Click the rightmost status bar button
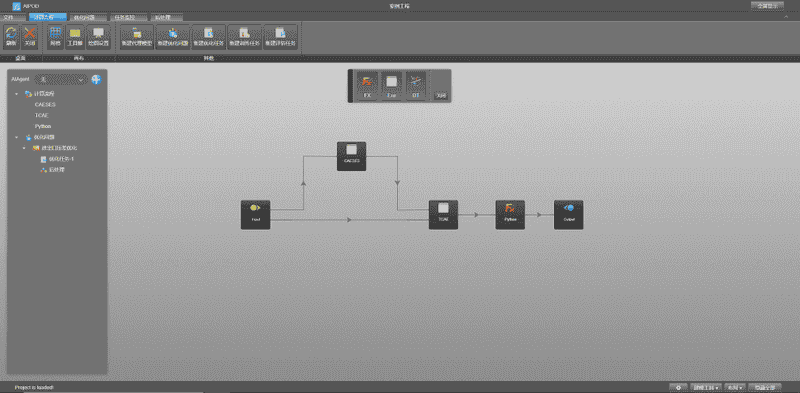 765,387
